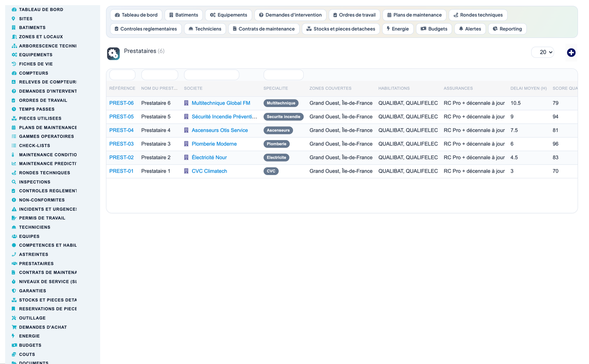
Task: Click the Securite incendie specialty badge
Action: pyautogui.click(x=283, y=117)
